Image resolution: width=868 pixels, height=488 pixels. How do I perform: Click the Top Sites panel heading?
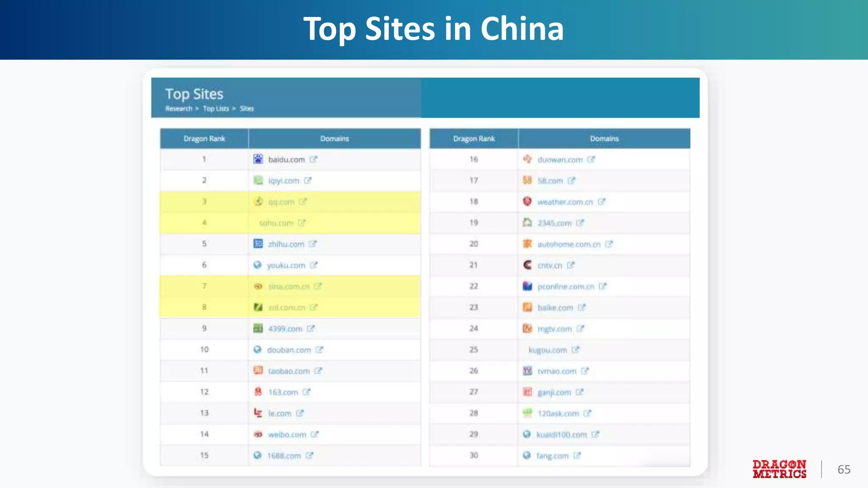[194, 94]
